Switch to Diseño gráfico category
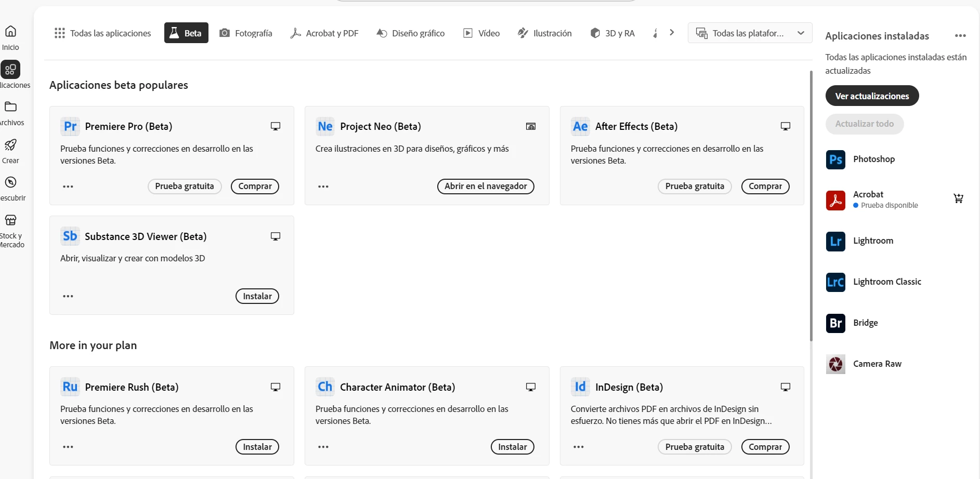 coord(411,33)
